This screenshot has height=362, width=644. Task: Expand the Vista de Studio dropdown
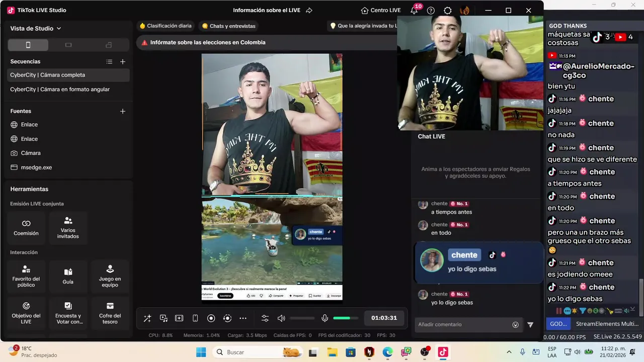click(36, 29)
